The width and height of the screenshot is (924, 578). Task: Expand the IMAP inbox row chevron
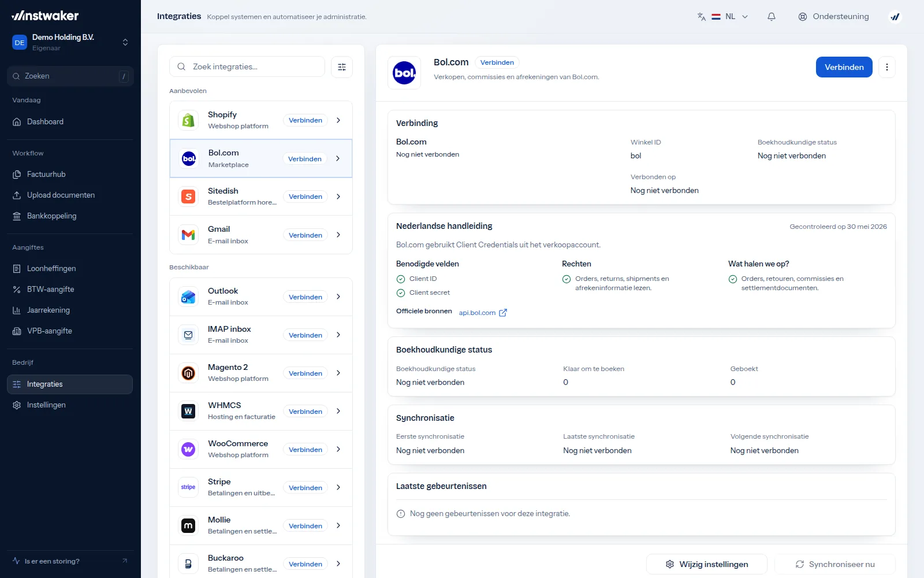point(338,335)
